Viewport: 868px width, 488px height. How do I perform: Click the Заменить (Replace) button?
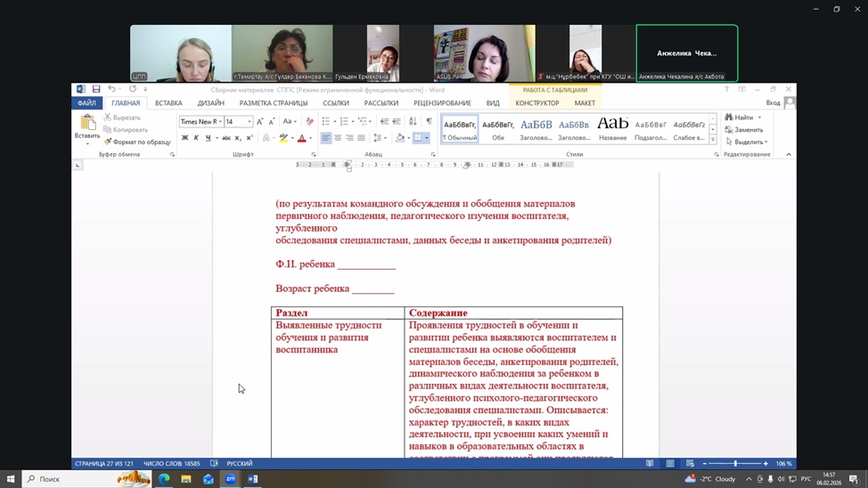click(x=748, y=129)
